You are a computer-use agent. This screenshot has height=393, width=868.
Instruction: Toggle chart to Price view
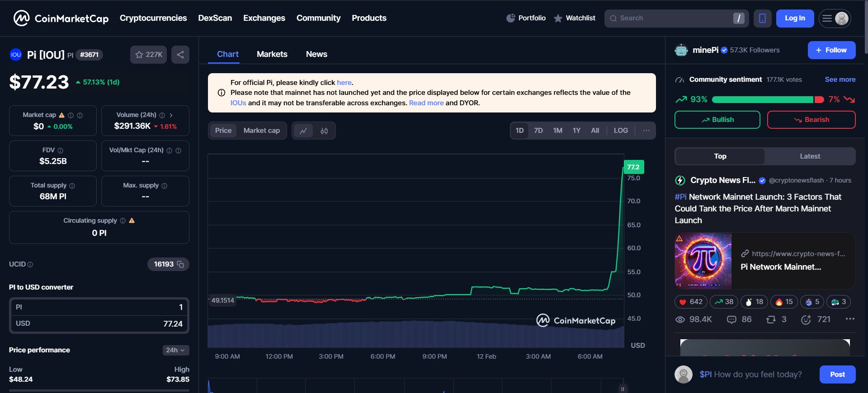(223, 131)
